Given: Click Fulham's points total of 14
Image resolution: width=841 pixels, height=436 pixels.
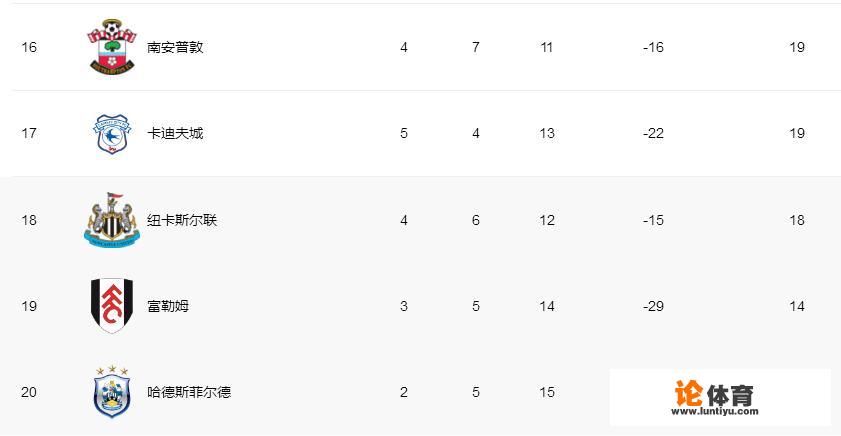Looking at the screenshot, I should 796,306.
